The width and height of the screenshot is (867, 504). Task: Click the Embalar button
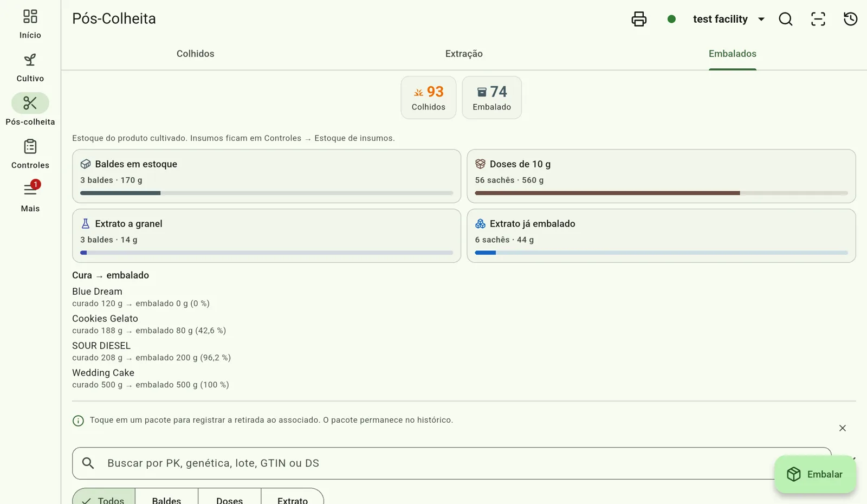815,474
